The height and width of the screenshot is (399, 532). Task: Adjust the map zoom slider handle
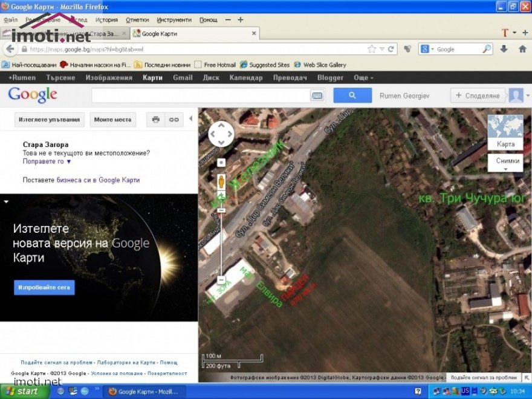[x=221, y=210]
